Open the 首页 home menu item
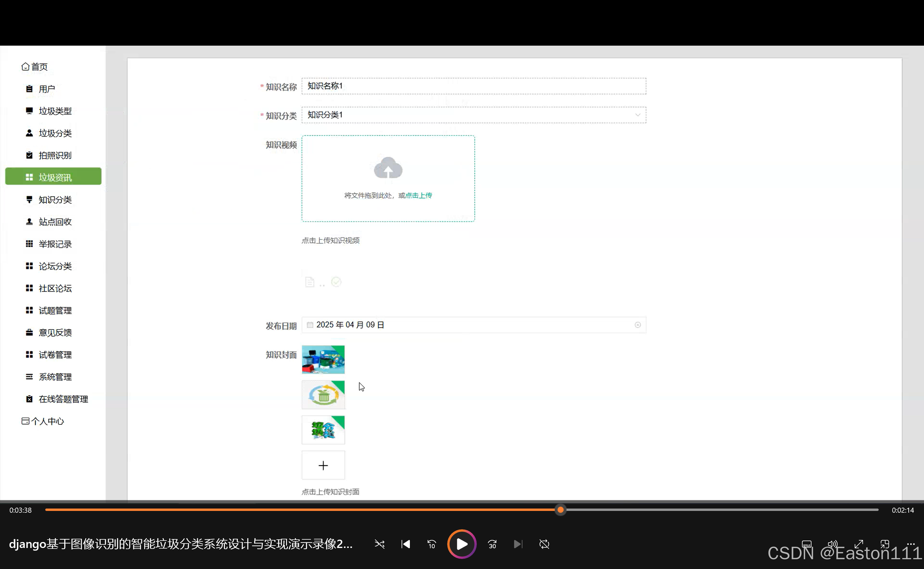Image resolution: width=924 pixels, height=569 pixels. [x=35, y=67]
